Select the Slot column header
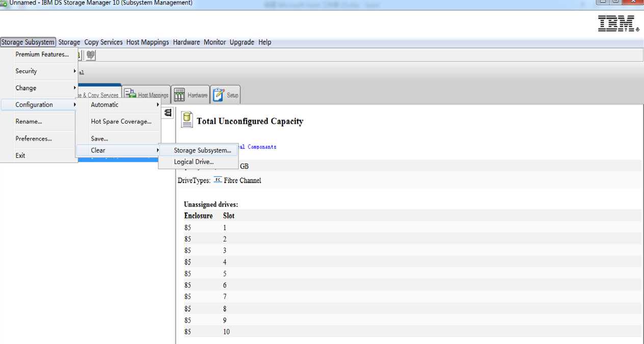 229,216
